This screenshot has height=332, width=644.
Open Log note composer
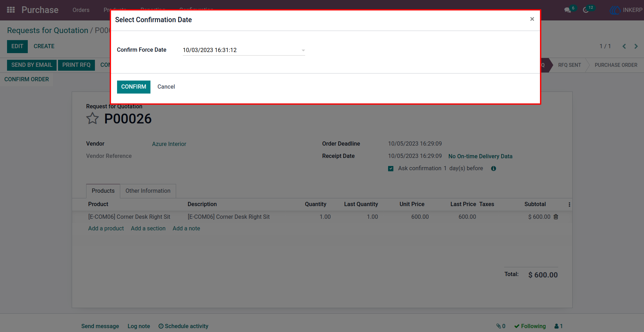pyautogui.click(x=139, y=326)
